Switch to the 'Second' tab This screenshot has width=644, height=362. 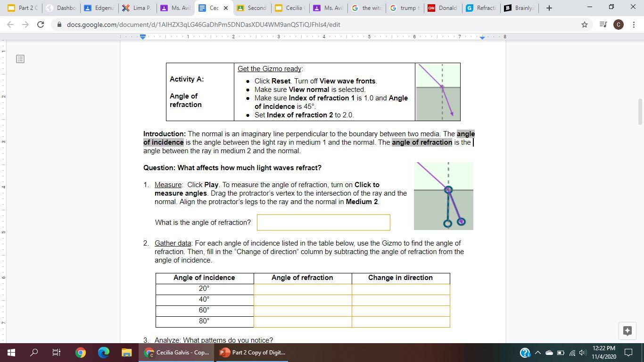tap(252, 8)
